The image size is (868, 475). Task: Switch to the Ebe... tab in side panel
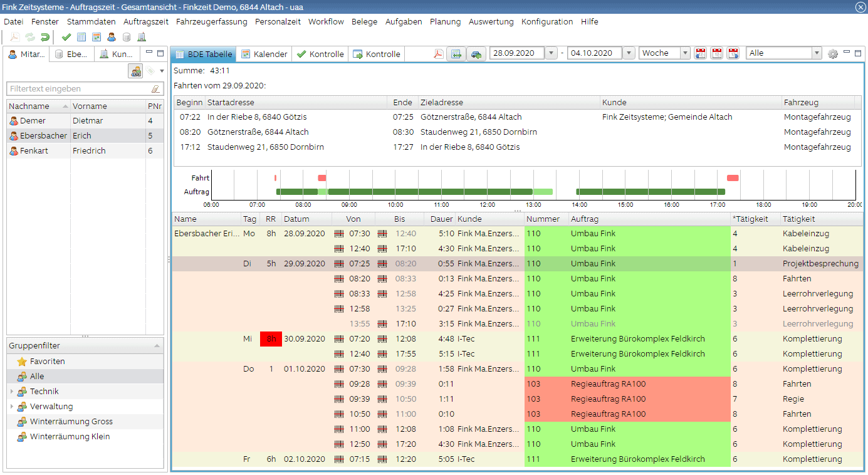click(x=72, y=54)
